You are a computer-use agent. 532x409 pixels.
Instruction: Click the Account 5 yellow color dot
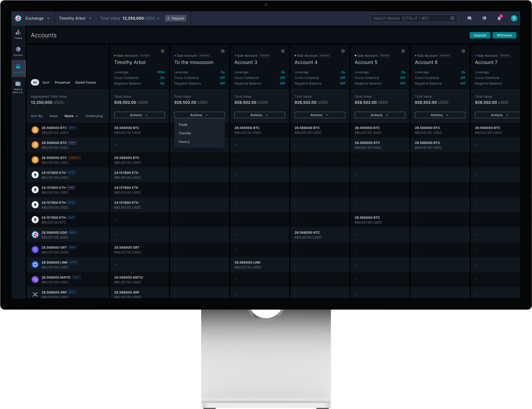[x=355, y=55]
